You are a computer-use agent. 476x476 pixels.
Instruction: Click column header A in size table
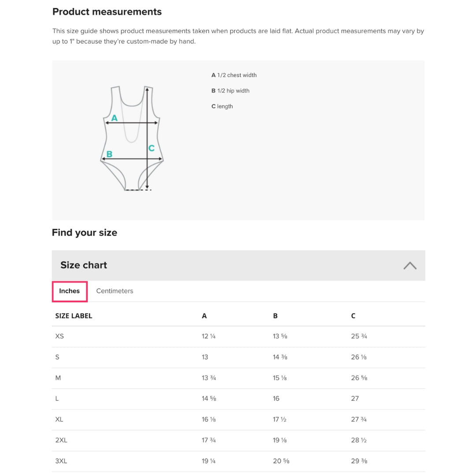(204, 316)
